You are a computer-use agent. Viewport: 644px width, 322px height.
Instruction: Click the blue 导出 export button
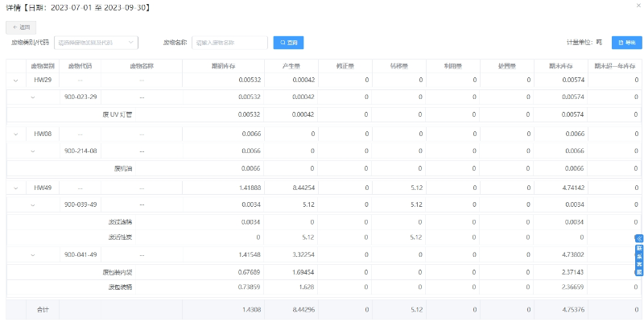point(625,43)
